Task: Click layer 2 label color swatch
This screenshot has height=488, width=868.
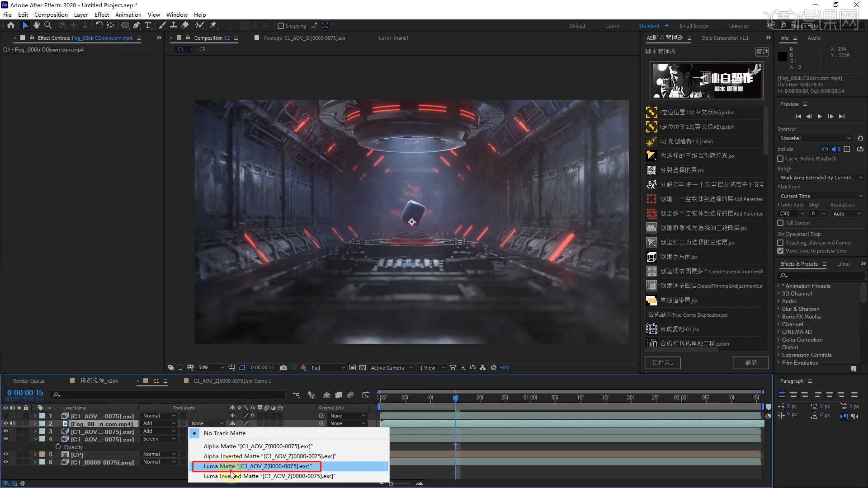Action: pos(42,423)
